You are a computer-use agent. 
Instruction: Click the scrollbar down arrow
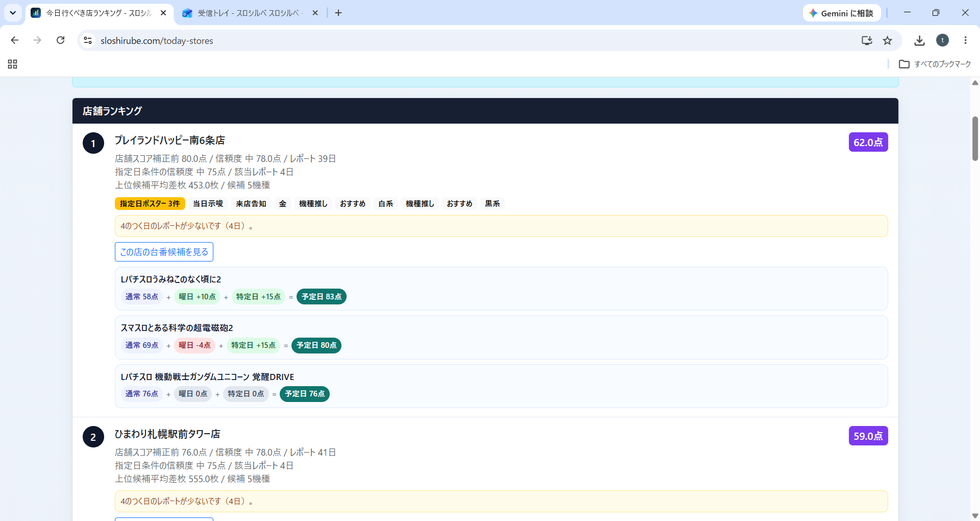(975, 515)
